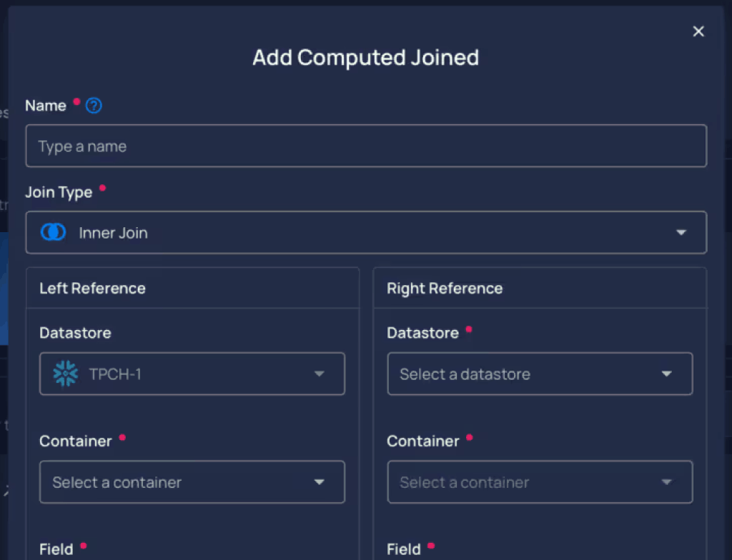Viewport: 732px width, 560px height.
Task: Open the Join Type dropdown
Action: pyautogui.click(x=366, y=232)
